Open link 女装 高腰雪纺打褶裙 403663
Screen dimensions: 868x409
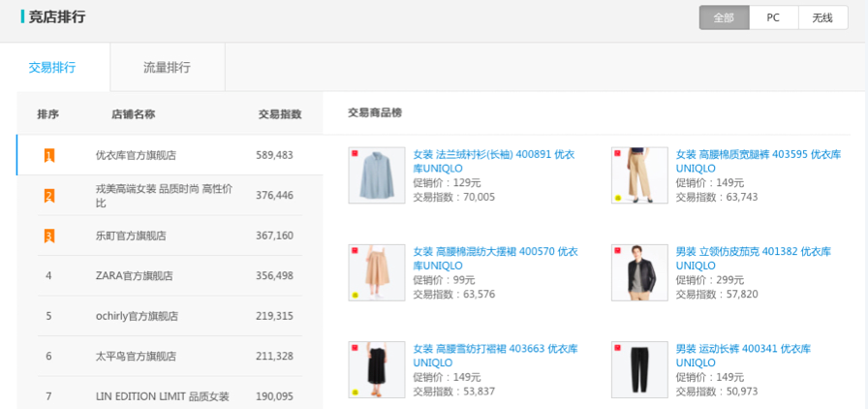pos(495,356)
